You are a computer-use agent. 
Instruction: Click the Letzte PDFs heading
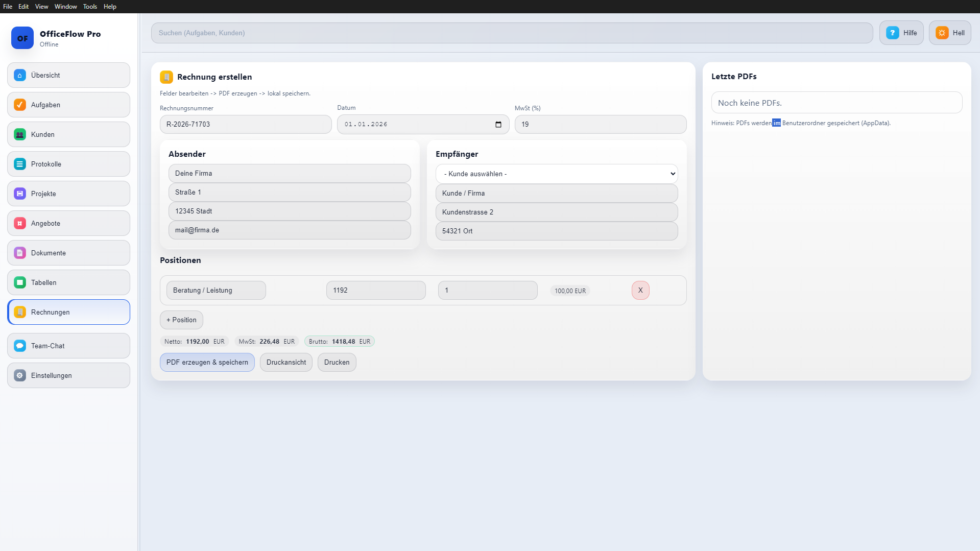tap(734, 76)
